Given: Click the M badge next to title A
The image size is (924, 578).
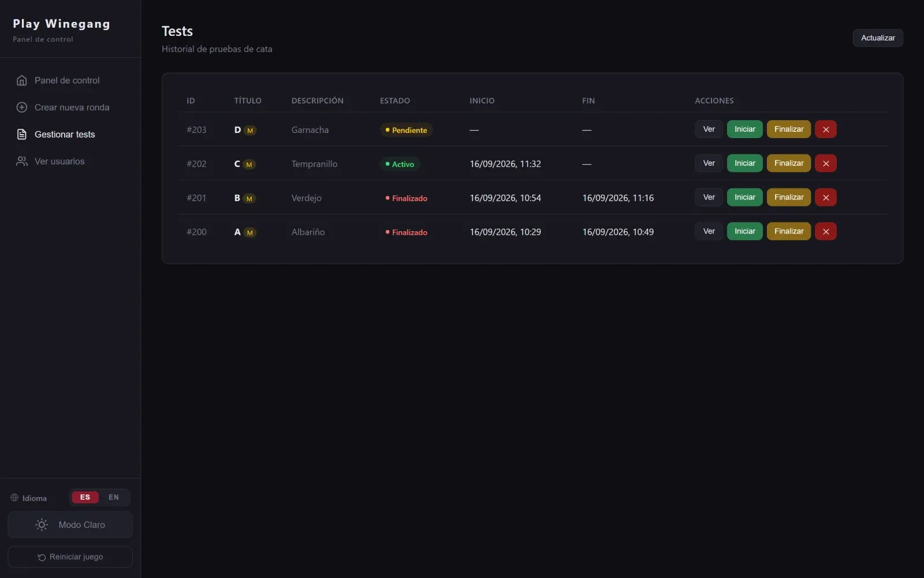Looking at the screenshot, I should tap(249, 233).
